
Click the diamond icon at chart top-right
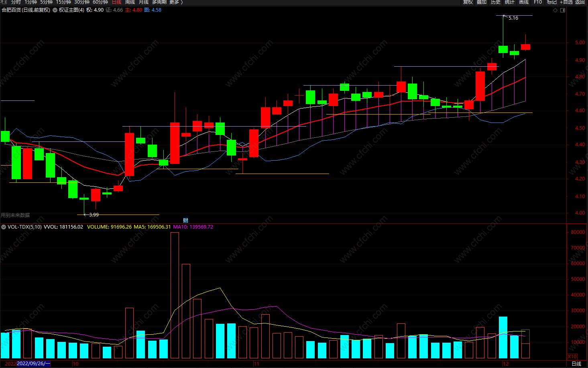point(555,10)
